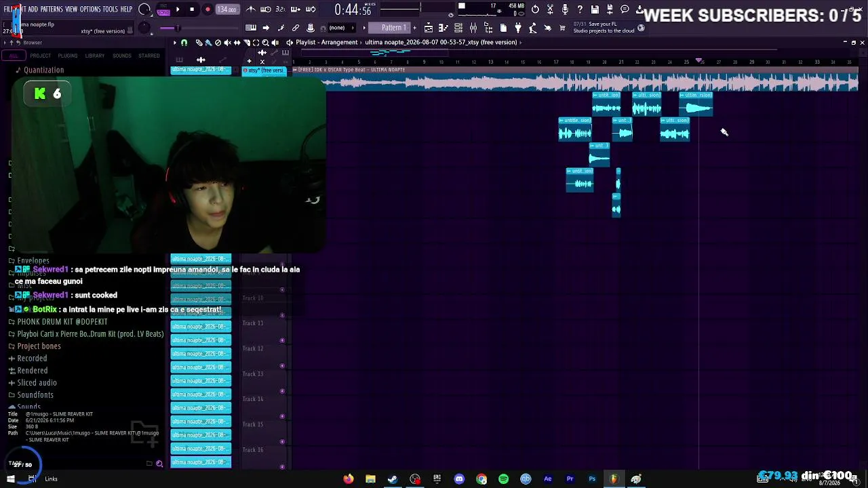Image resolution: width=868 pixels, height=488 pixels.
Task: Open the TOOLS menu
Action: point(111,9)
